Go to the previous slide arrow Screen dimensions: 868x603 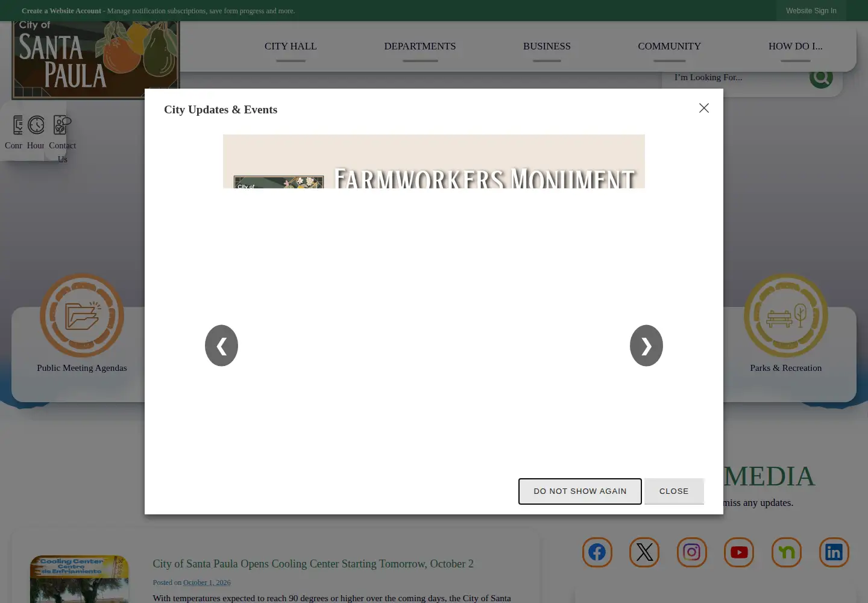[221, 346]
